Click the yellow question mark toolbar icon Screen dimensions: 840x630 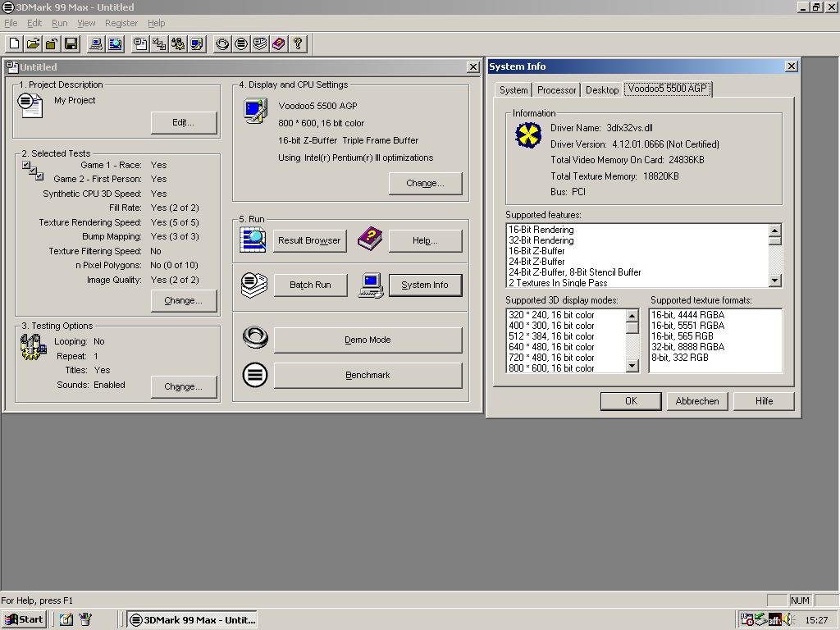(298, 43)
